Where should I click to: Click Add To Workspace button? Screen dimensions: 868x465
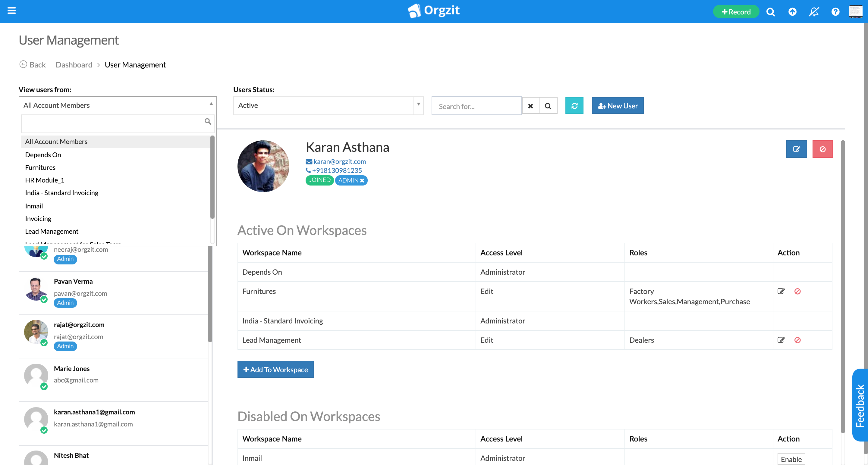pos(276,369)
